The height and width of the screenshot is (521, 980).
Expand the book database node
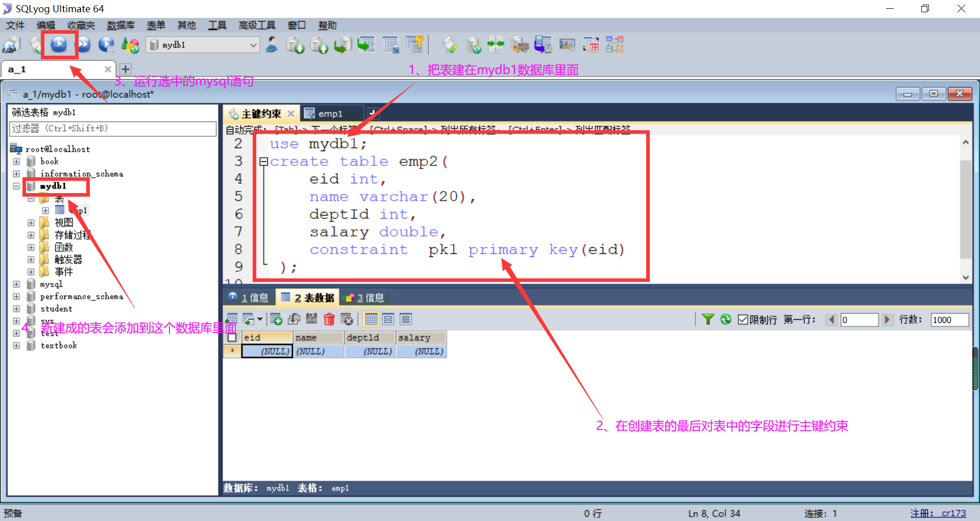16,161
